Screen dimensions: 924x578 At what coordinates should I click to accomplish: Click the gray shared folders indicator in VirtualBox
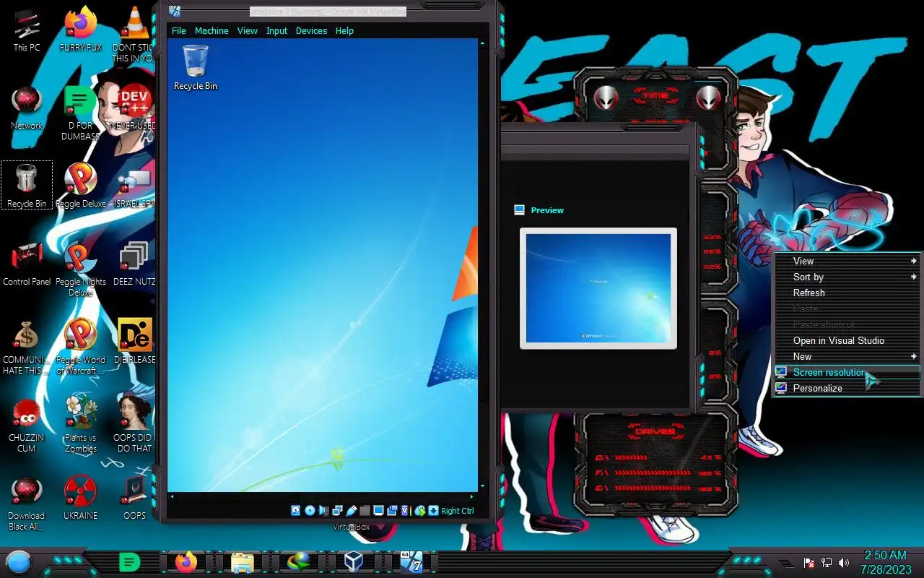[365, 511]
